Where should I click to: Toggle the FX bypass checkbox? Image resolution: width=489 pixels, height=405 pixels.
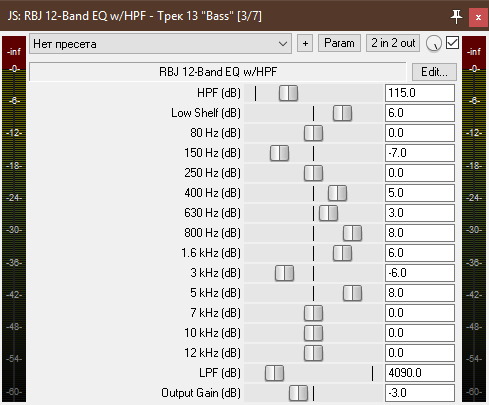(x=452, y=43)
